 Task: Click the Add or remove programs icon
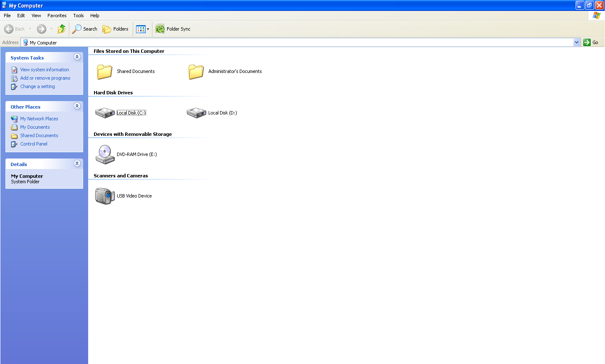14,78
